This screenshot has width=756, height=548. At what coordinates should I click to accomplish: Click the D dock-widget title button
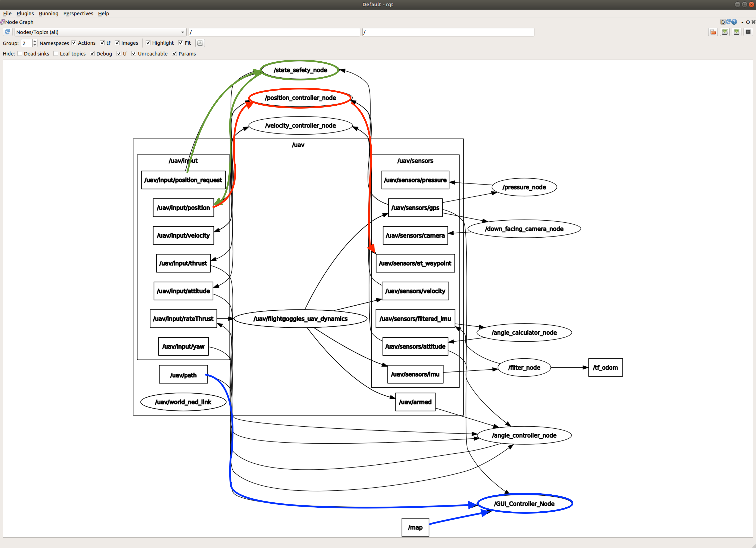pos(723,22)
